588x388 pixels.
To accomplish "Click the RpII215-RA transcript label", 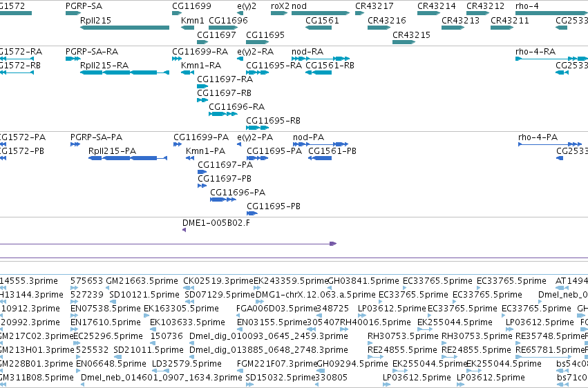I will pyautogui.click(x=104, y=65).
